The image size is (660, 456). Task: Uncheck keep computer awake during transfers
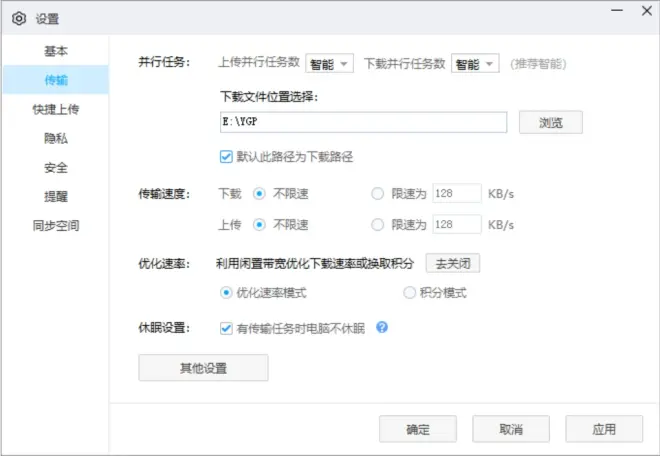tap(225, 327)
